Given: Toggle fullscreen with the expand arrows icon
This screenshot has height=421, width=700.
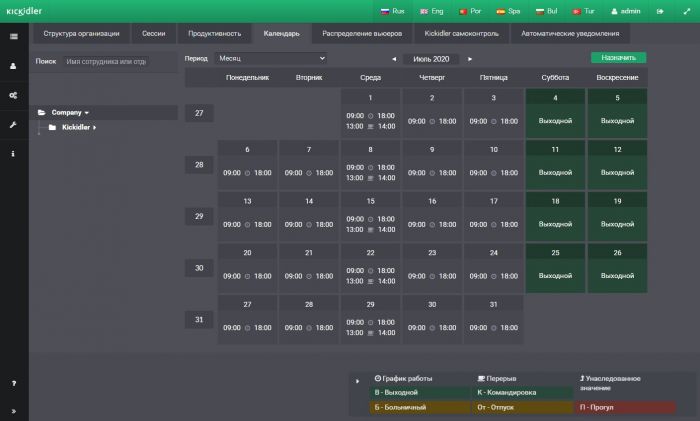Looking at the screenshot, I should coord(687,11).
